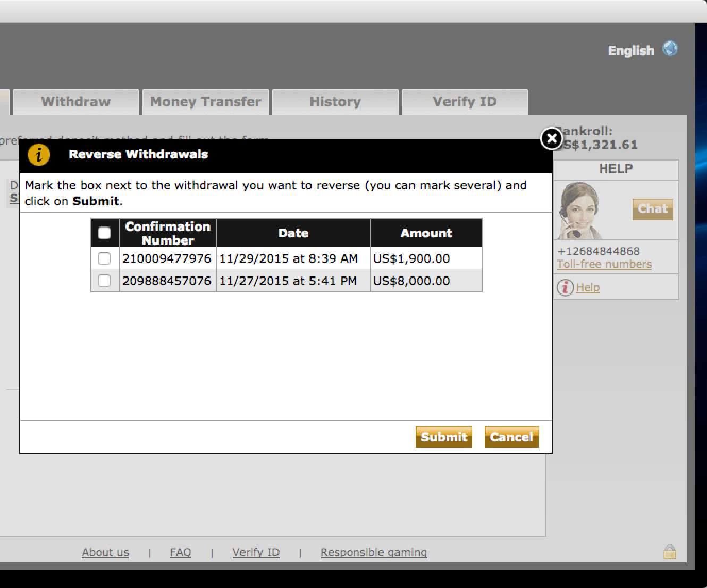Click the HELP panel heading
707x588 pixels.
(616, 169)
